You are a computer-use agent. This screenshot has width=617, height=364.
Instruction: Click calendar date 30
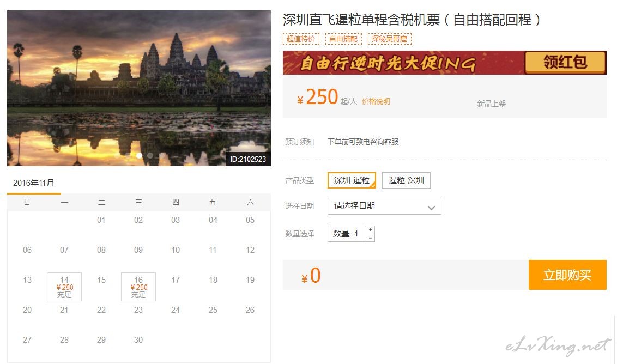[x=138, y=339]
